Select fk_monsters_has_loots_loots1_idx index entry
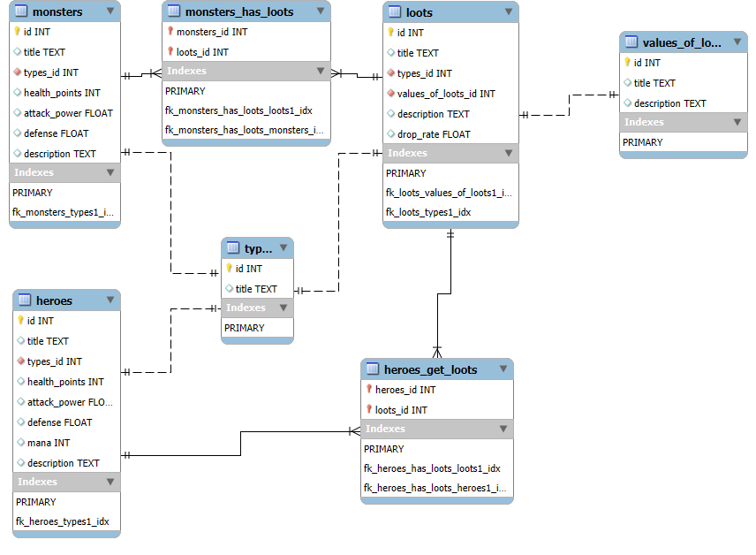 pos(238,110)
